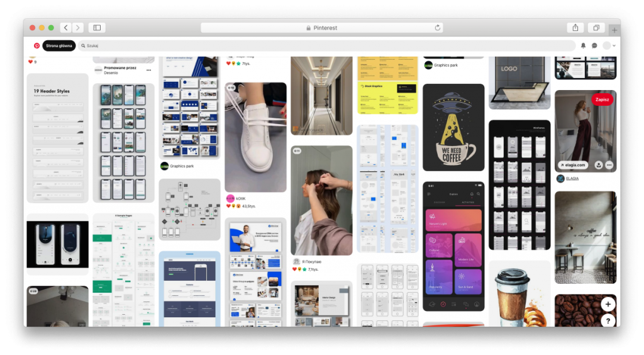The height and width of the screenshot is (355, 644).
Task: Open the kotik creator pink avatar
Action: pos(230,198)
